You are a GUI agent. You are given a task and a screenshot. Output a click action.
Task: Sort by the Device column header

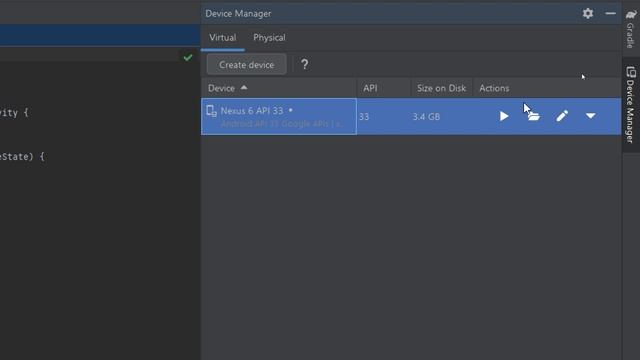click(x=279, y=88)
